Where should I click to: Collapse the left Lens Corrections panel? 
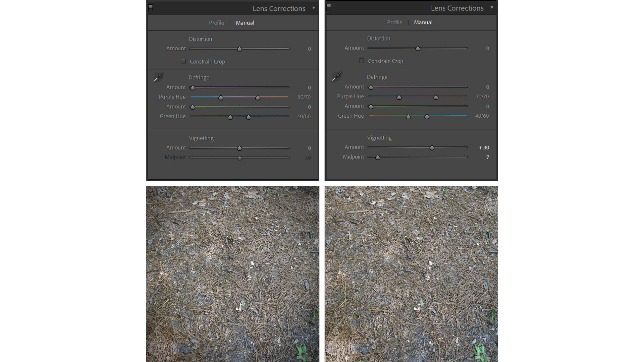314,8
